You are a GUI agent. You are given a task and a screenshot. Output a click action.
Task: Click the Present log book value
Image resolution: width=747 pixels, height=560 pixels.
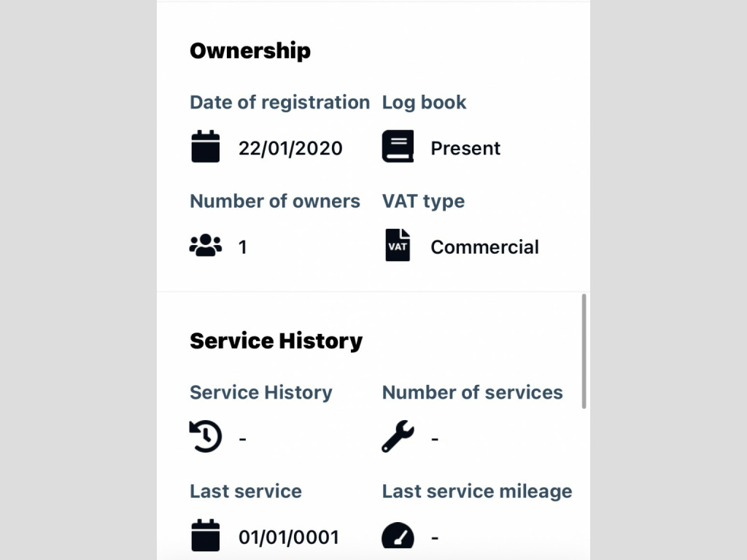click(x=465, y=148)
